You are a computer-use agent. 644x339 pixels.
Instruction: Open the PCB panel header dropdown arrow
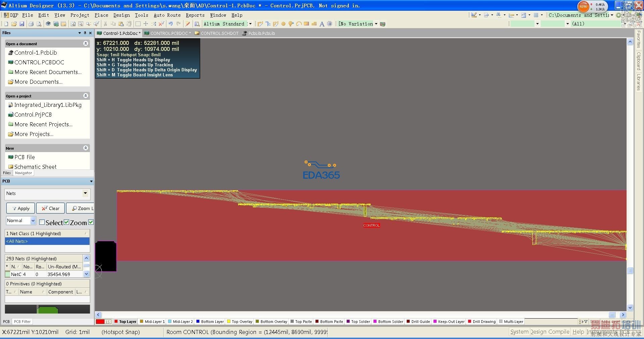[91, 181]
